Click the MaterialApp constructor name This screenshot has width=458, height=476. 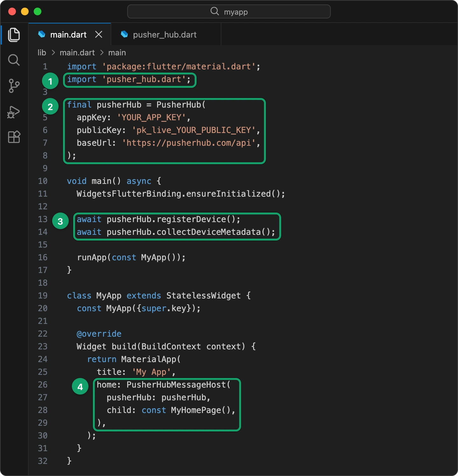click(x=149, y=359)
